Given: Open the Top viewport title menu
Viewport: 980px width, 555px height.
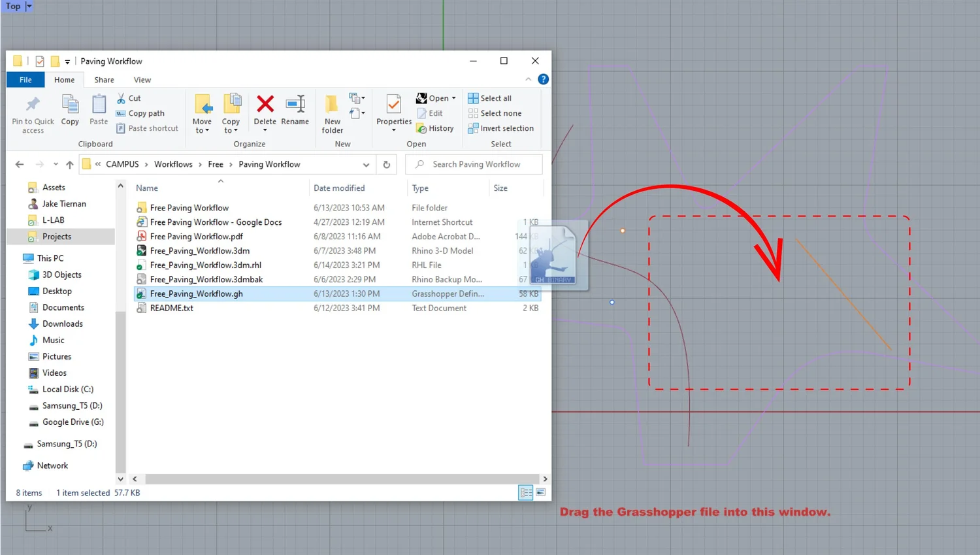Looking at the screenshot, I should (x=26, y=6).
